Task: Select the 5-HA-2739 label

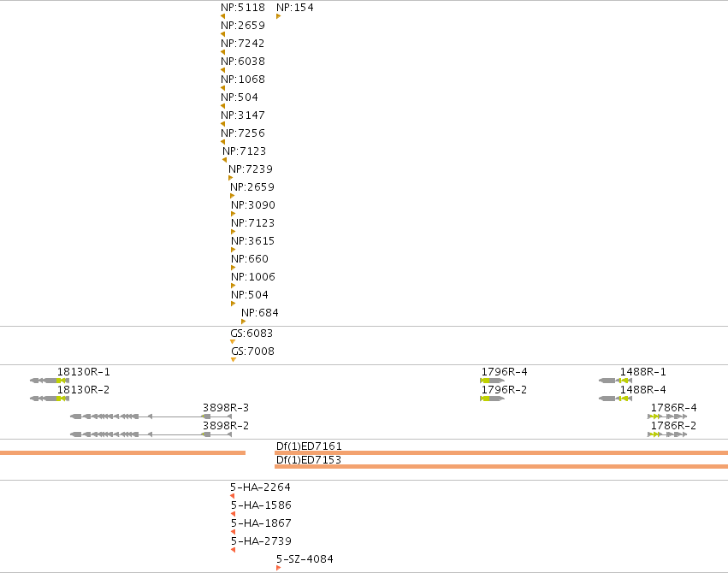Action: (x=261, y=541)
